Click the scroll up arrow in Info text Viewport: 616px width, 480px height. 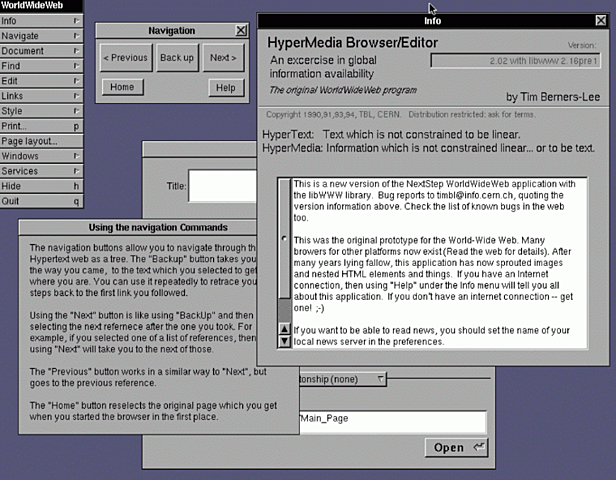[x=284, y=328]
